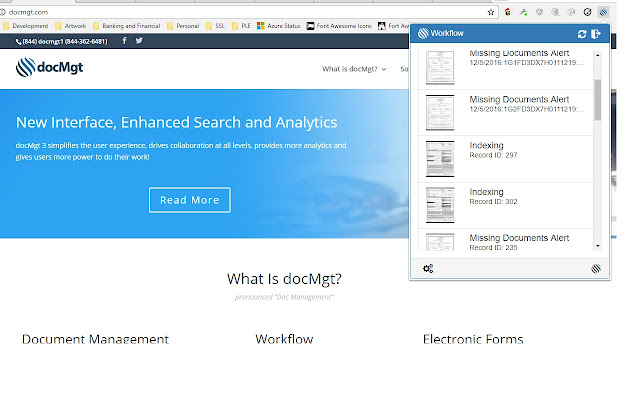Click the black circular compass extension icon
640x400 pixels.
click(x=587, y=12)
